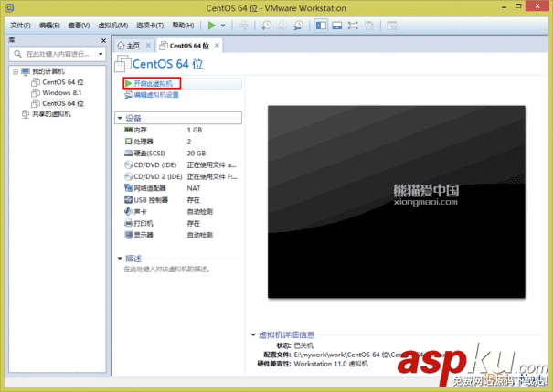Click the Revert to snapshot toolbar icon
The height and width of the screenshot is (392, 553).
(282, 26)
